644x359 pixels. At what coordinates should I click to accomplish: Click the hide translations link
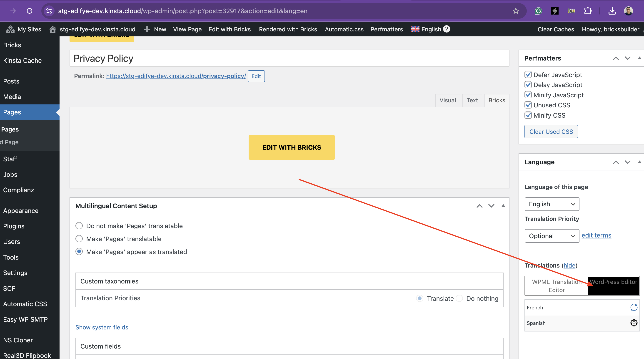coord(569,265)
